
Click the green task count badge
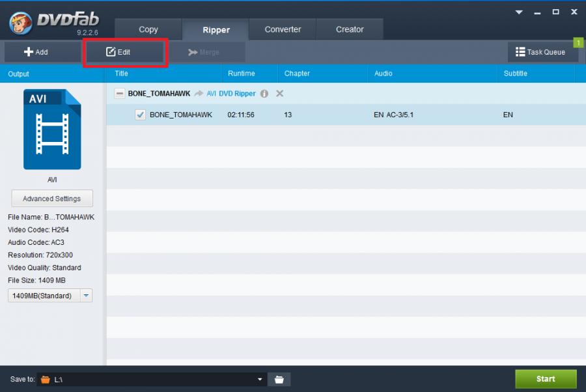click(578, 42)
